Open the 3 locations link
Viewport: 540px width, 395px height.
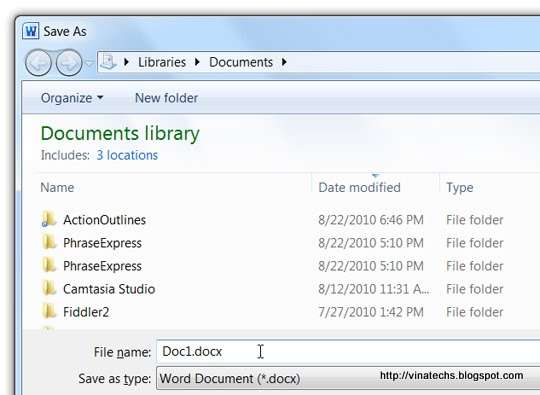[127, 155]
